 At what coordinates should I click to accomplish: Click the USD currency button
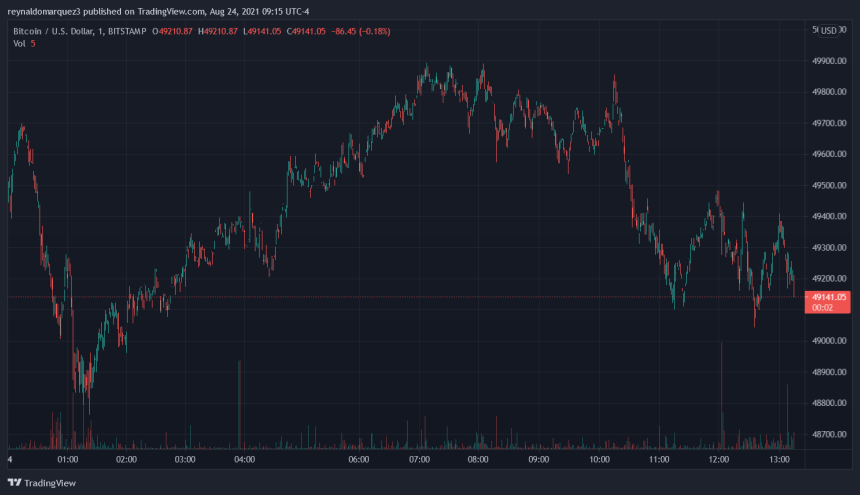point(829,31)
